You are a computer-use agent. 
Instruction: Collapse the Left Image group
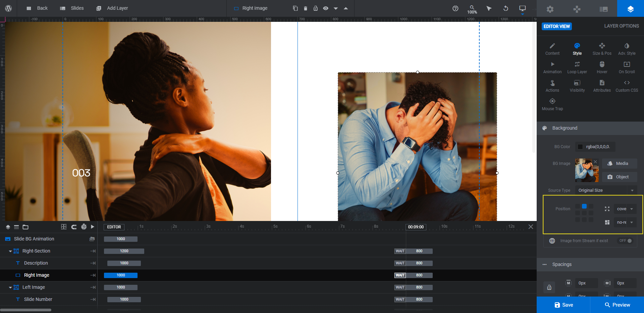pos(10,287)
